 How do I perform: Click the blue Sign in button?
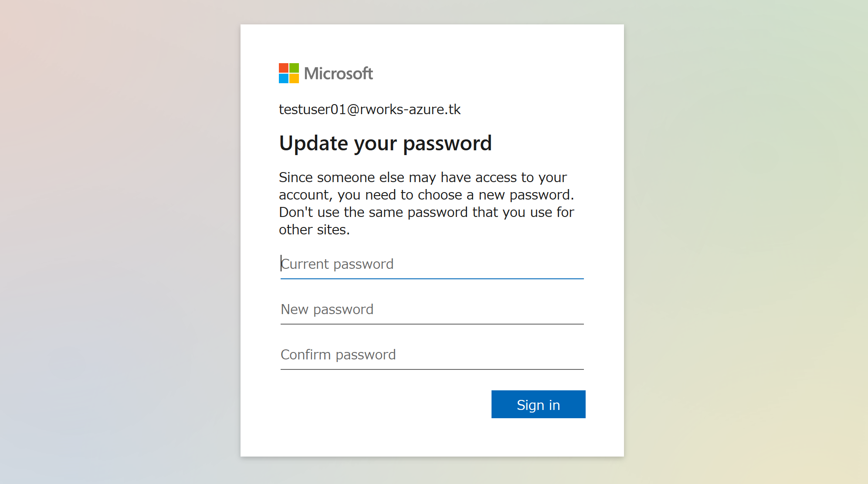click(x=539, y=404)
